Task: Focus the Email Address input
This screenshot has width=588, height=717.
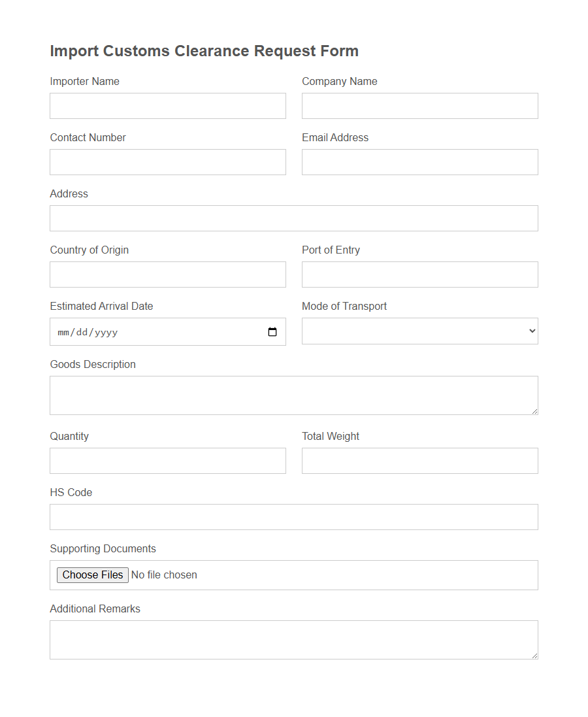Action: pyautogui.click(x=419, y=161)
